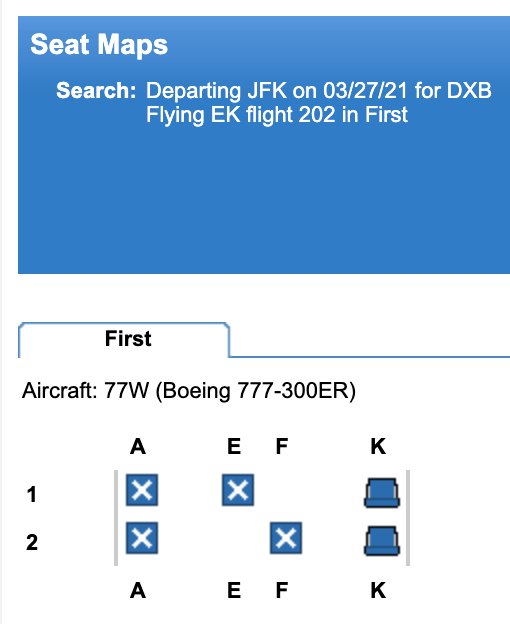Screen dimensions: 510x624
Task: Click top column header A
Action: tap(138, 447)
